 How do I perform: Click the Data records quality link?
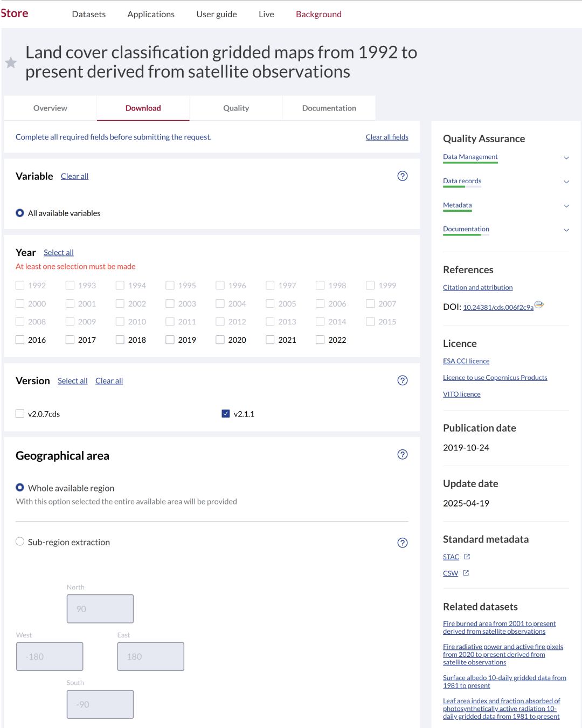[462, 181]
